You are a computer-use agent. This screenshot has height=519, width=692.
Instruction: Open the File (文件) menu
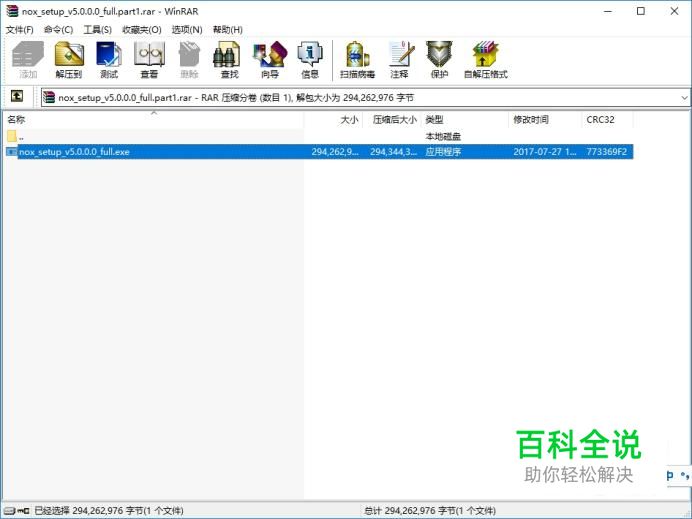click(x=20, y=30)
